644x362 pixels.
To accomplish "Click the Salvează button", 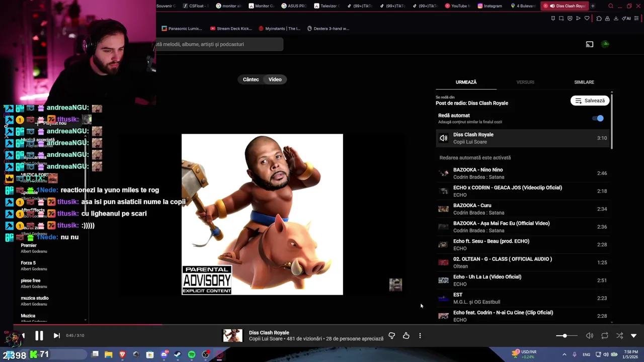I will pos(590,101).
